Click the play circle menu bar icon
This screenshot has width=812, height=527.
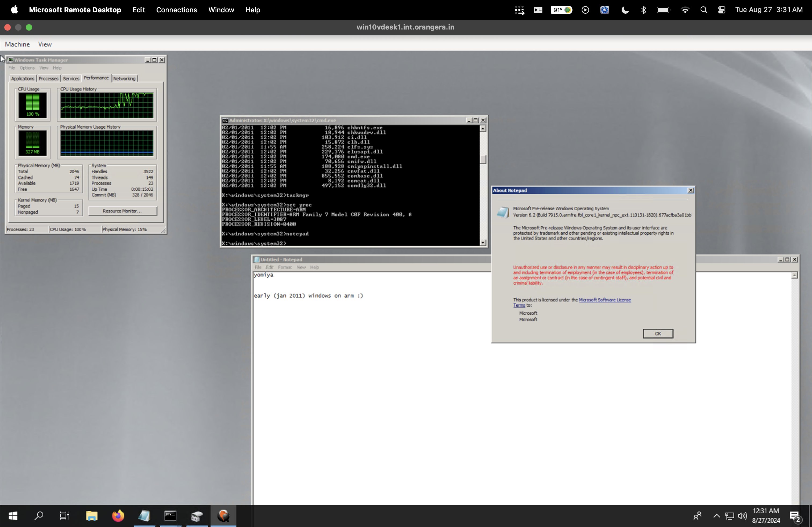pyautogui.click(x=585, y=10)
